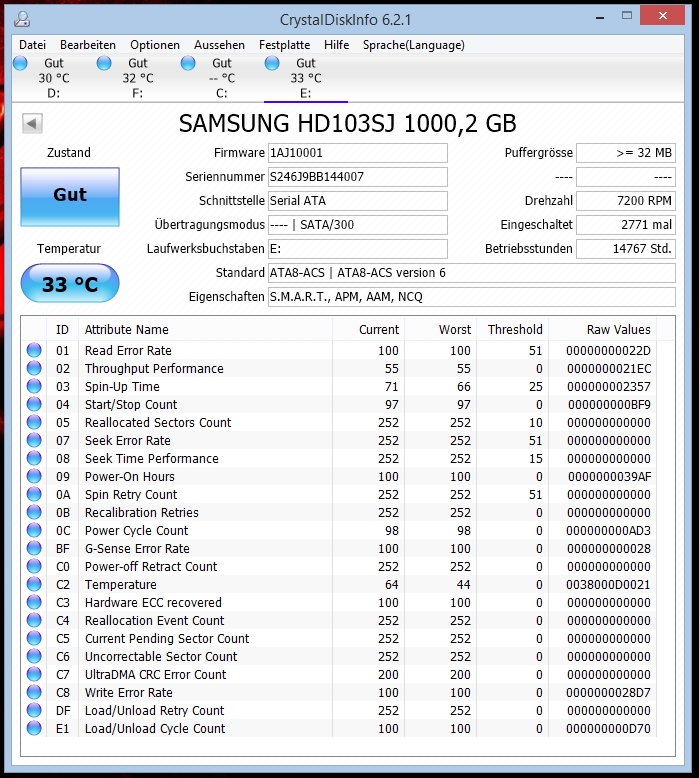Select drive F: tab showing 32 °C
Viewport: 699px width, 778px height.
(x=137, y=78)
